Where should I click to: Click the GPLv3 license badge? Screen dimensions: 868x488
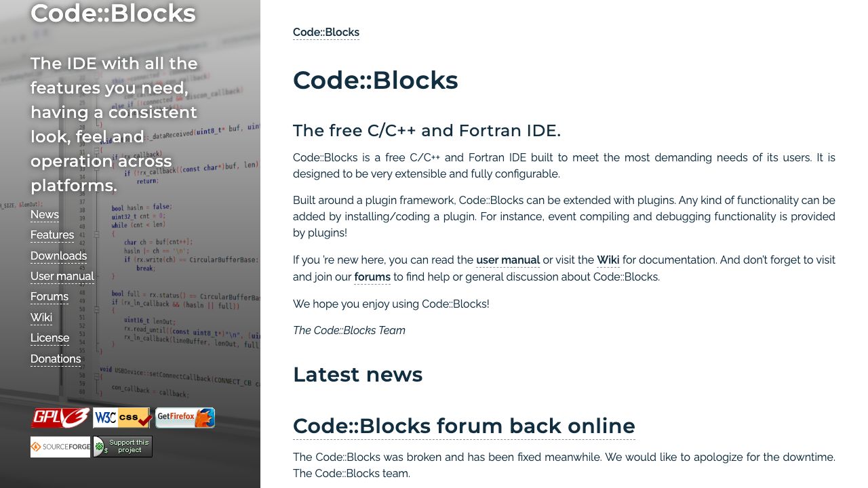pyautogui.click(x=60, y=418)
